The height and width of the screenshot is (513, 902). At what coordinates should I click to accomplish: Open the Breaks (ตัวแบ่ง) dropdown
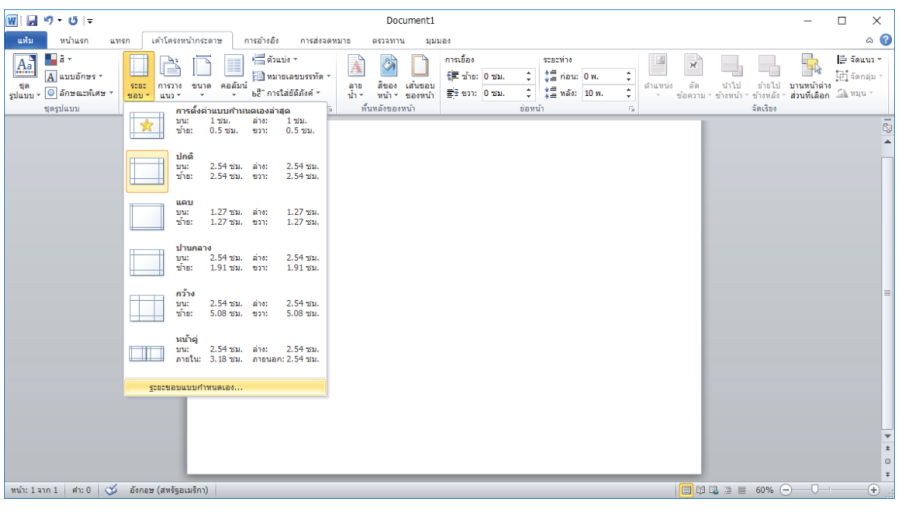pos(281,60)
